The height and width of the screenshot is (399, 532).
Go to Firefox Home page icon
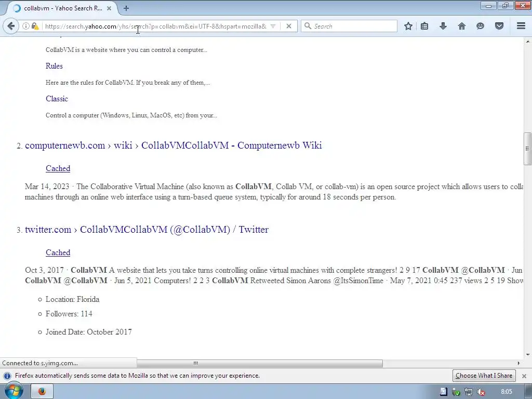pyautogui.click(x=462, y=26)
